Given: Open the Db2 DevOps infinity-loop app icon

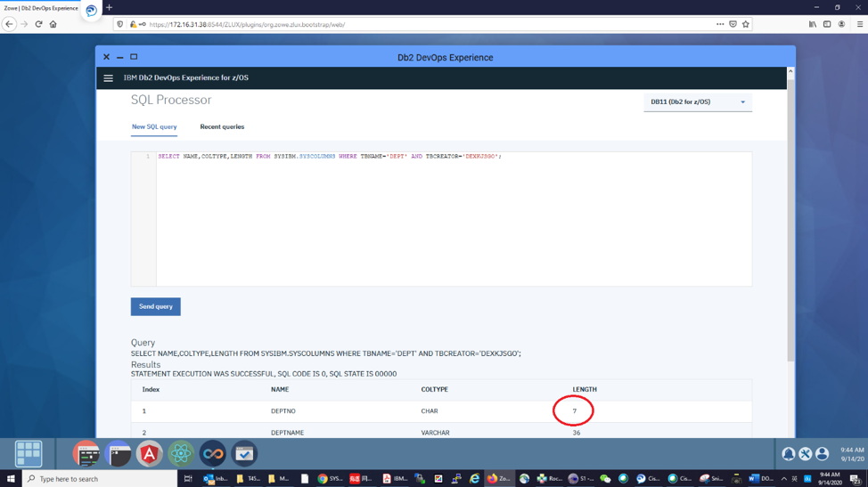Looking at the screenshot, I should (213, 454).
